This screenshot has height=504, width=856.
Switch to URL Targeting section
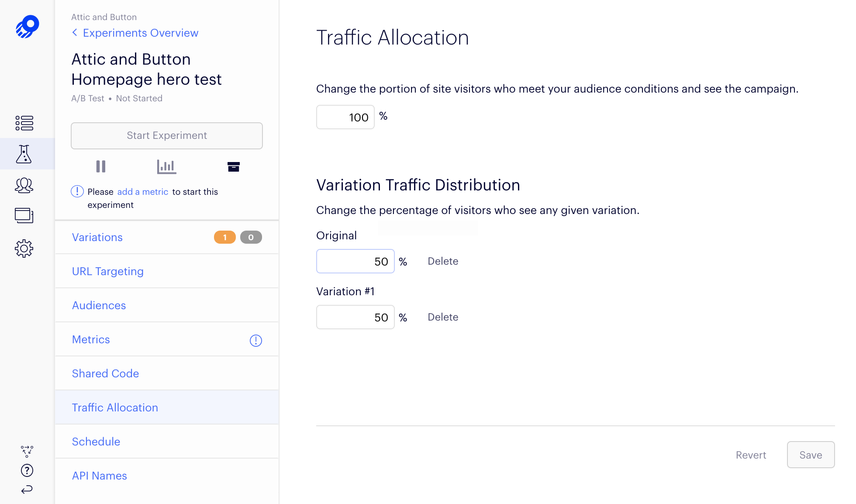tap(107, 272)
